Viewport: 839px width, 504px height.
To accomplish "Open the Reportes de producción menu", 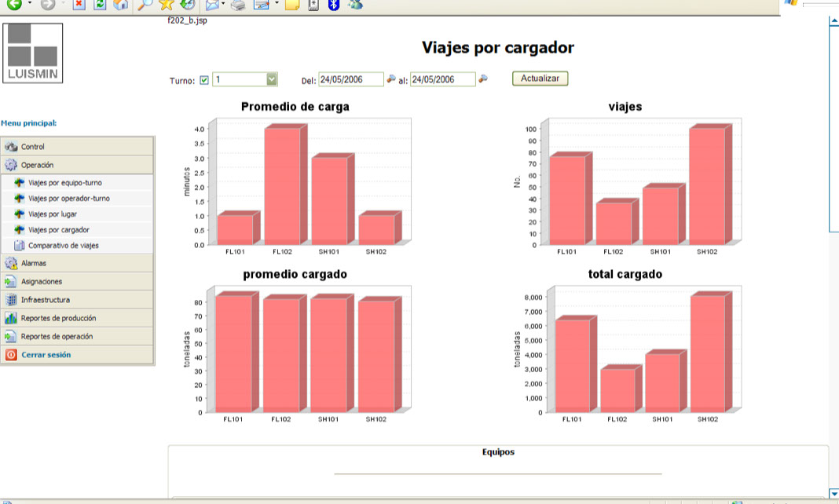I will tap(58, 318).
